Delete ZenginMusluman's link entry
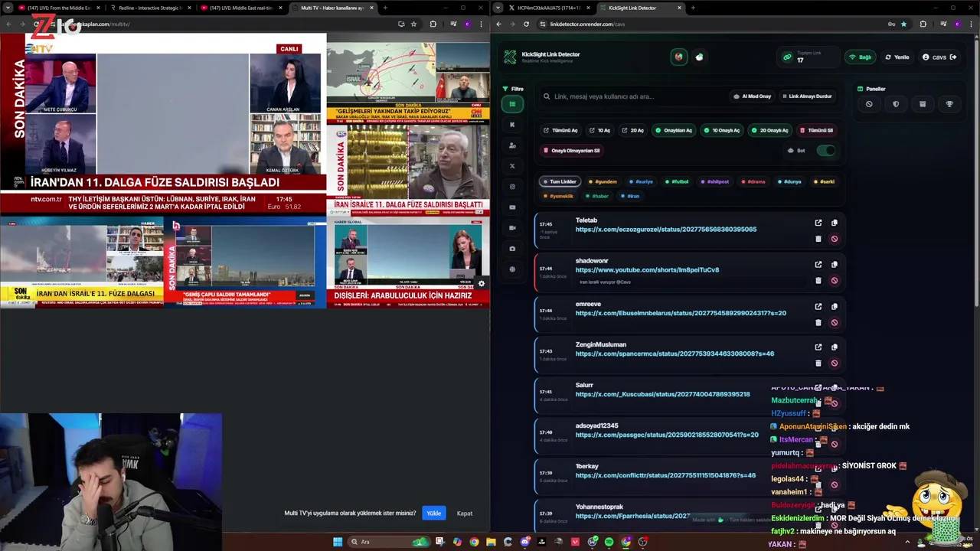 coord(818,363)
